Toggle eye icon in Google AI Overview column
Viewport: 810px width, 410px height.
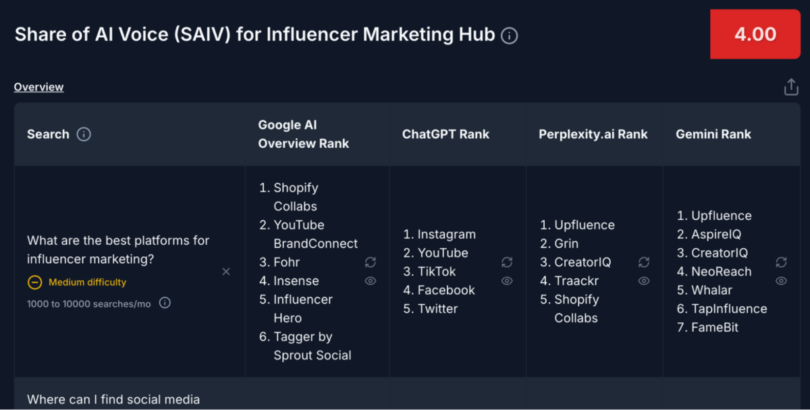(370, 282)
